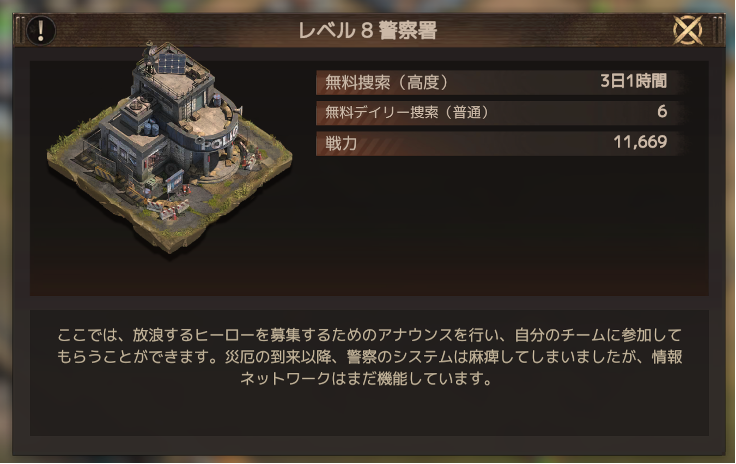Select the 無料捜索（高度） stat row label
The width and height of the screenshot is (736, 464).
point(387,83)
